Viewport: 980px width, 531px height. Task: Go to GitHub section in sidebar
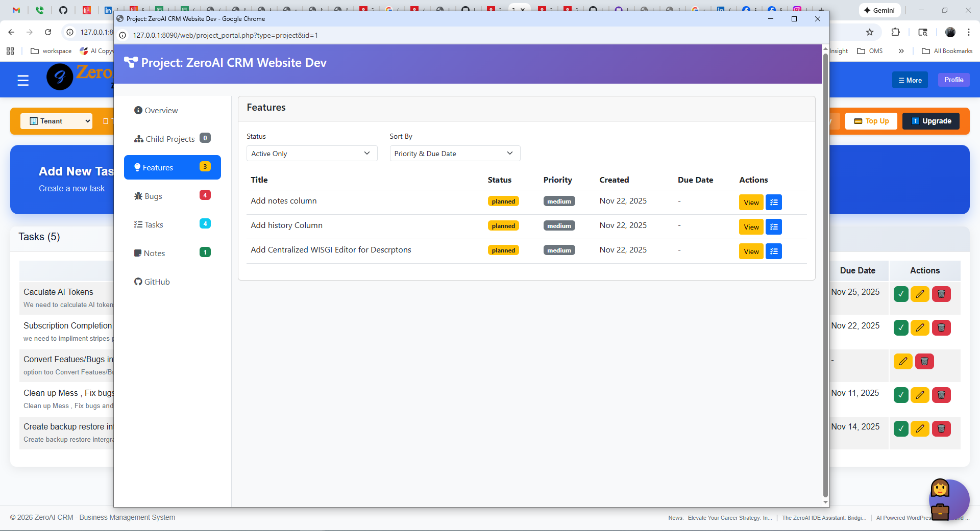157,282
